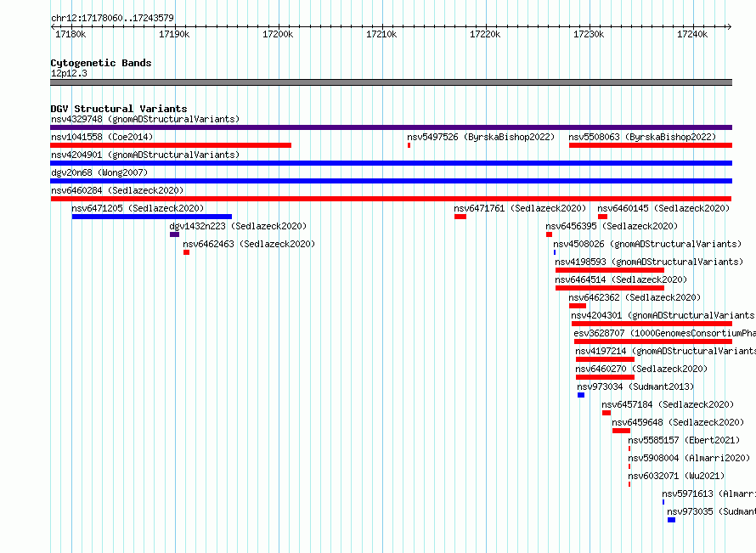Viewport: 756px width, 553px height.
Task: Click the red nsv6460270 variant bar
Action: coord(605,377)
